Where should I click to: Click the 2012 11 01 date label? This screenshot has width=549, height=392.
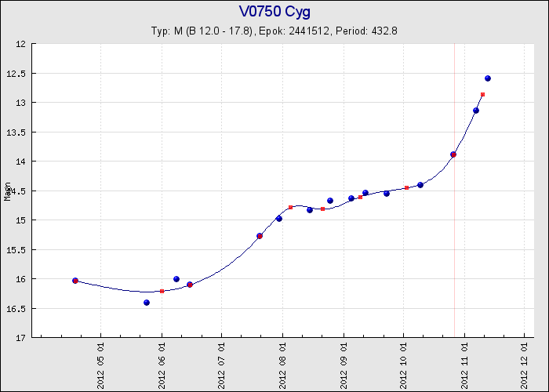click(x=464, y=366)
